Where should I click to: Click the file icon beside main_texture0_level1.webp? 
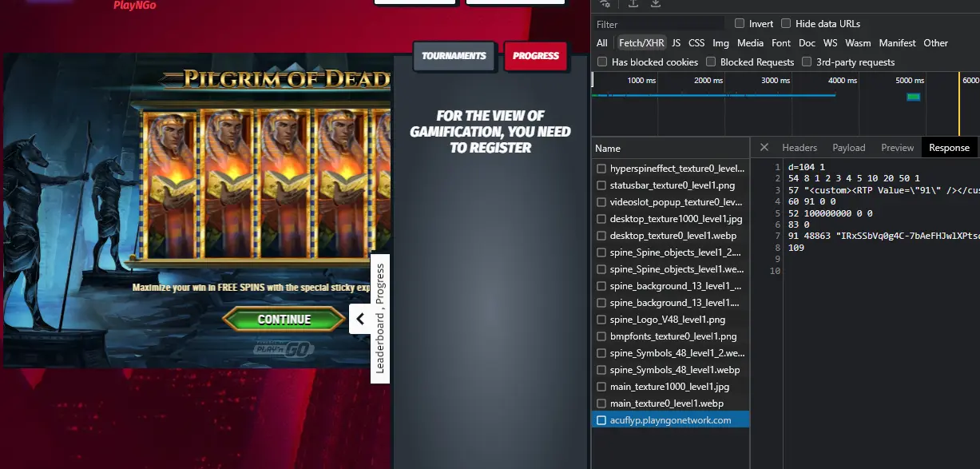click(x=601, y=403)
